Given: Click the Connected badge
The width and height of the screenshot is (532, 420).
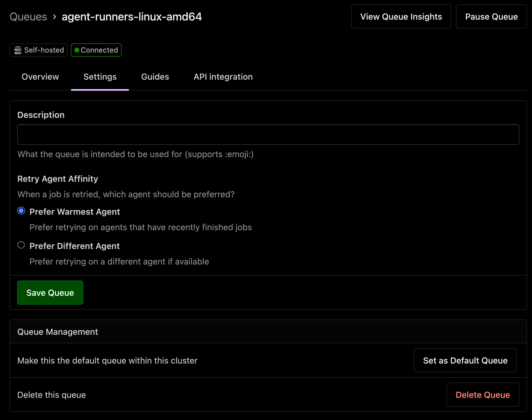Looking at the screenshot, I should click(x=96, y=50).
